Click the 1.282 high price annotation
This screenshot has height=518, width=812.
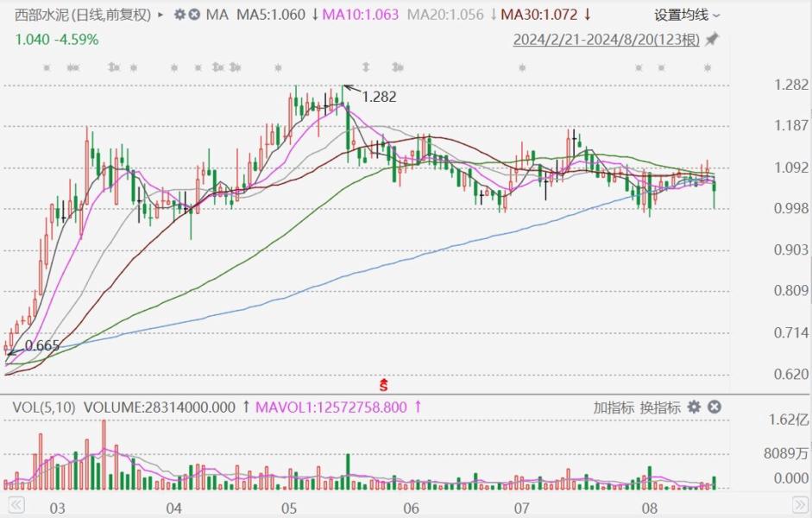coord(379,97)
